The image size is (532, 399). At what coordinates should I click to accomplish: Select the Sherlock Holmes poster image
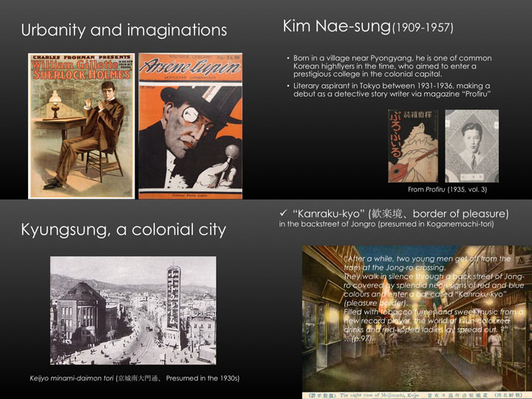point(81,126)
